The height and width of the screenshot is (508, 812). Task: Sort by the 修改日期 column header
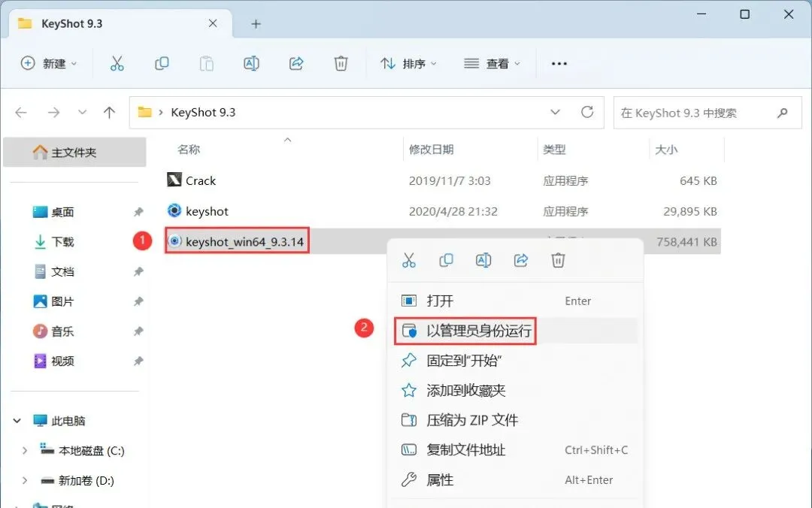click(432, 150)
